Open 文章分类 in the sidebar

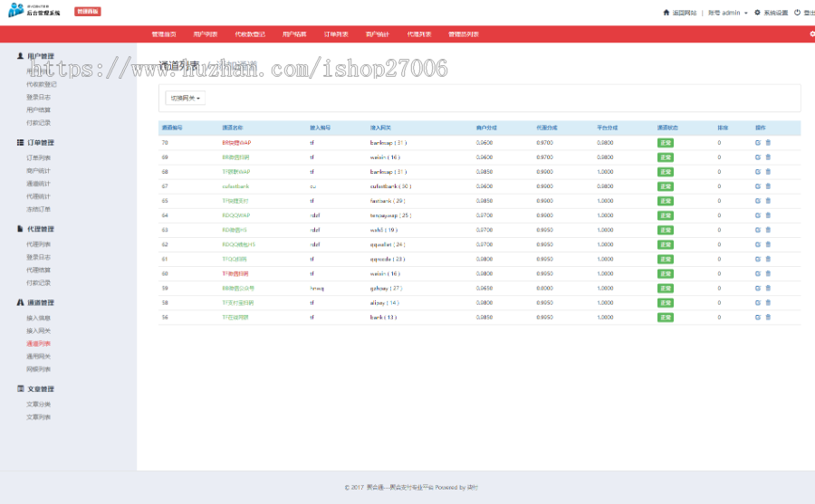click(x=38, y=404)
